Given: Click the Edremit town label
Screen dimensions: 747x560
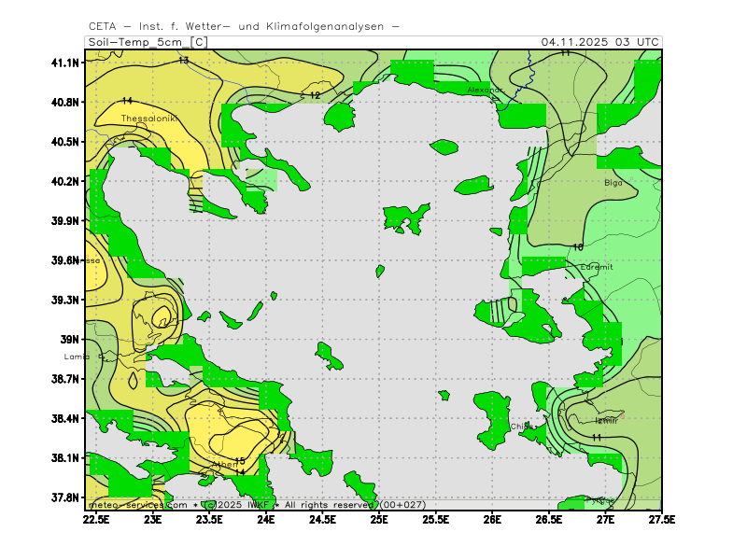Looking at the screenshot, I should [597, 267].
